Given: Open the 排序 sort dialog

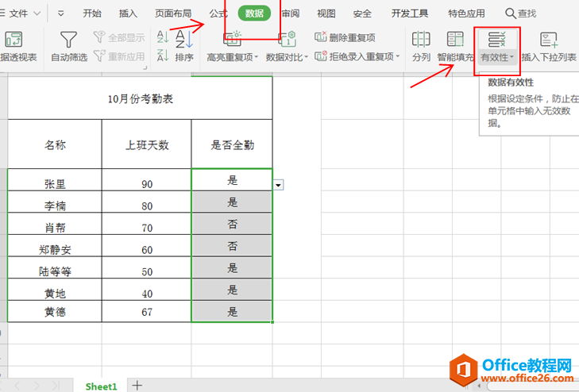Looking at the screenshot, I should point(184,46).
